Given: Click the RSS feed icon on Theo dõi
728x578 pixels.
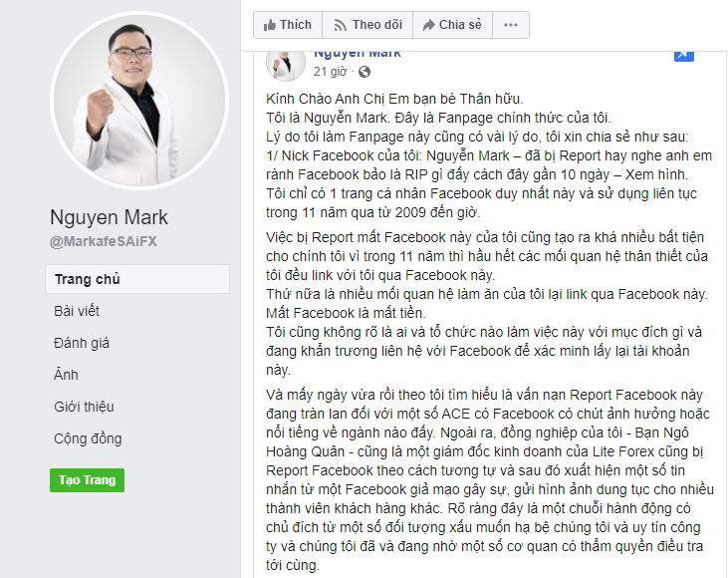Looking at the screenshot, I should (x=341, y=25).
